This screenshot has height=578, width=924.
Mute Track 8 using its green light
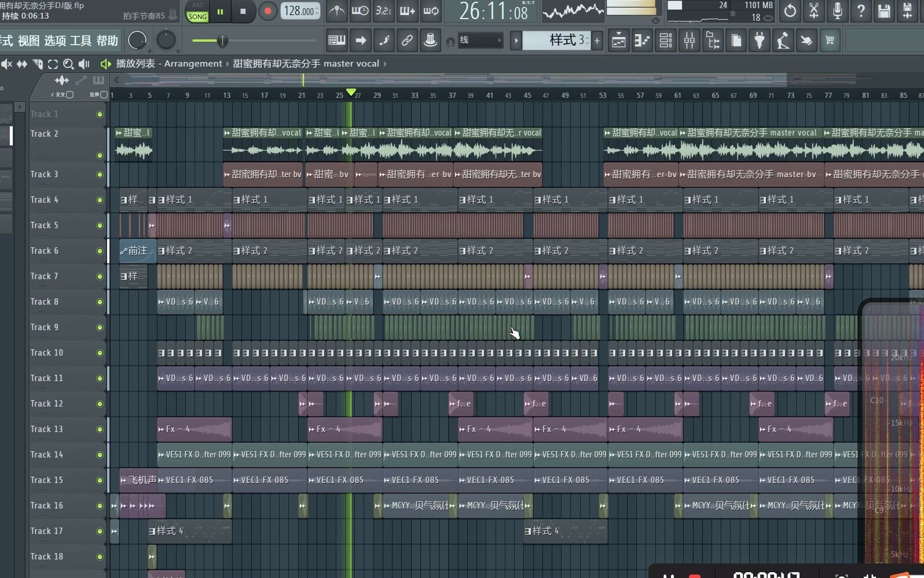click(100, 302)
